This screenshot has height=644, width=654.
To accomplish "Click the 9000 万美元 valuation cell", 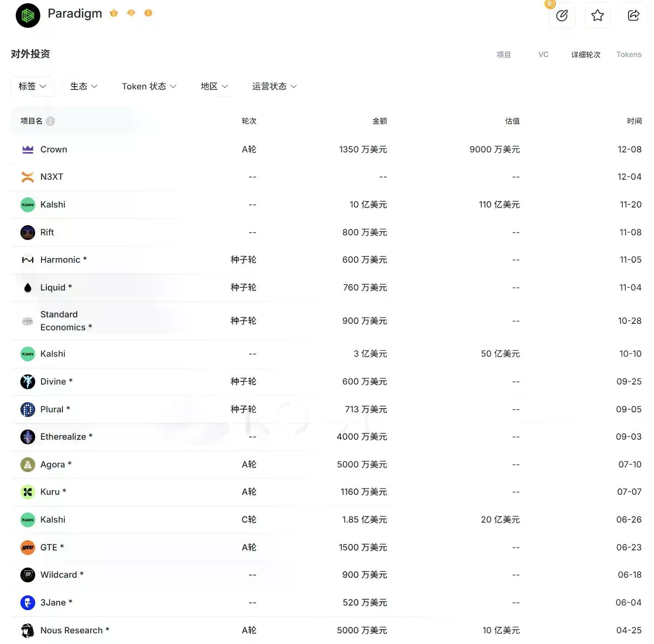I will [494, 149].
